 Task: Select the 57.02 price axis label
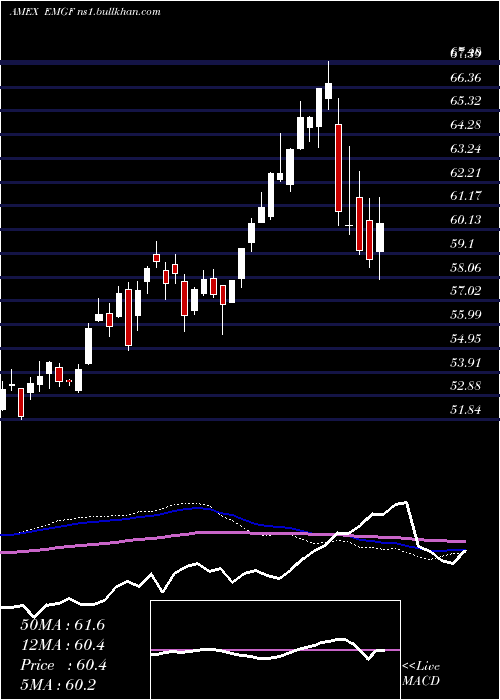pos(466,291)
